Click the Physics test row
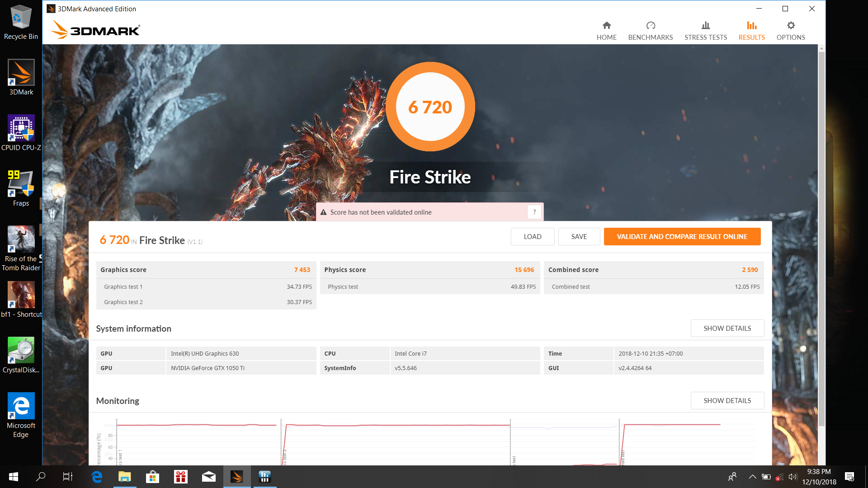Viewport: 868px width, 488px height. coord(430,286)
